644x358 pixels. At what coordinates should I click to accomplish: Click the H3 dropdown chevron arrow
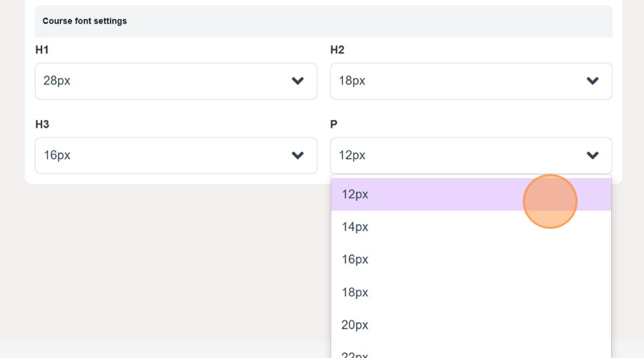[298, 155]
